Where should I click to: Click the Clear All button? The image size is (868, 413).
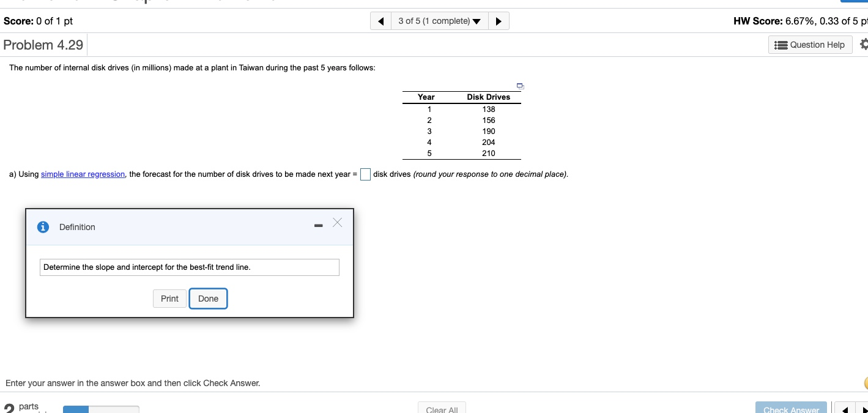pyautogui.click(x=442, y=409)
